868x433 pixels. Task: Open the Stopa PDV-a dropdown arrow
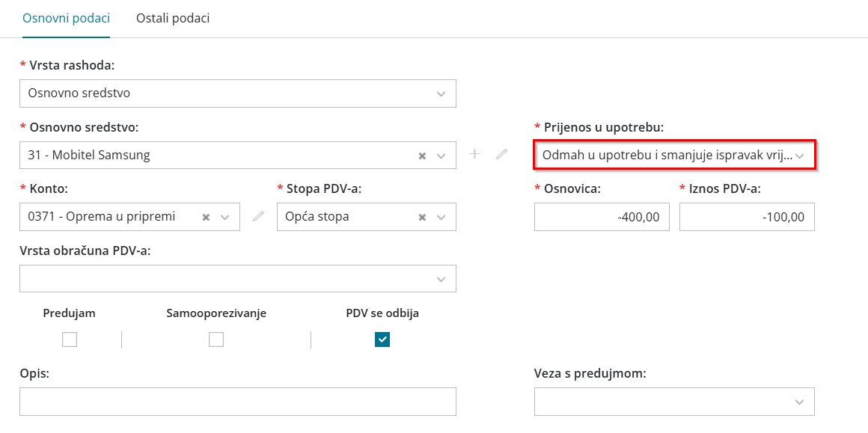(441, 217)
